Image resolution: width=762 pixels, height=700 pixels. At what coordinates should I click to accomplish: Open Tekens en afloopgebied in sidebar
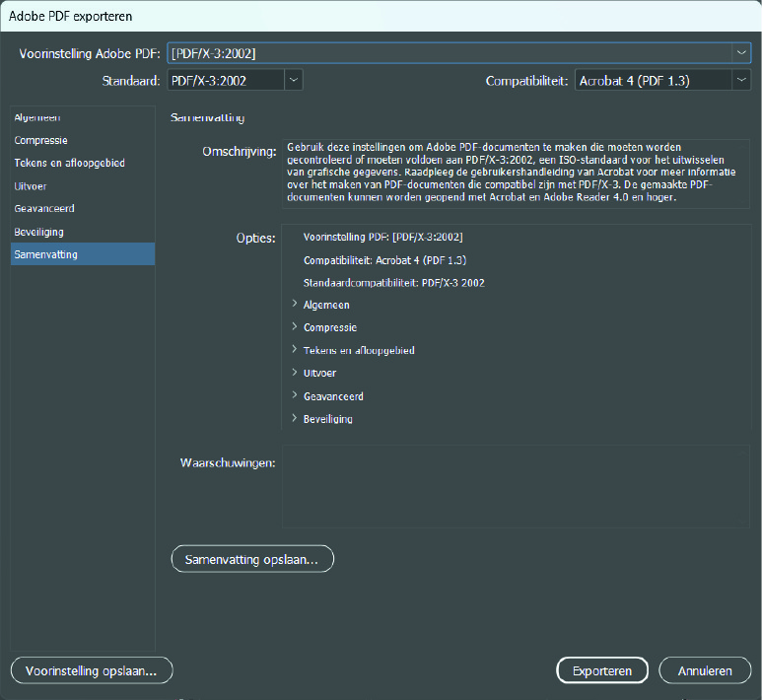pos(69,163)
